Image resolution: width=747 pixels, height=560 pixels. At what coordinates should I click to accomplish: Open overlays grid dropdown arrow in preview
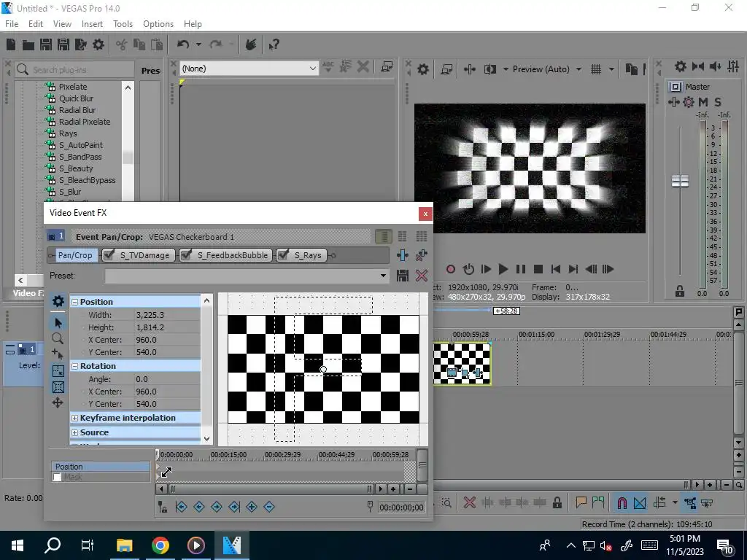611,69
